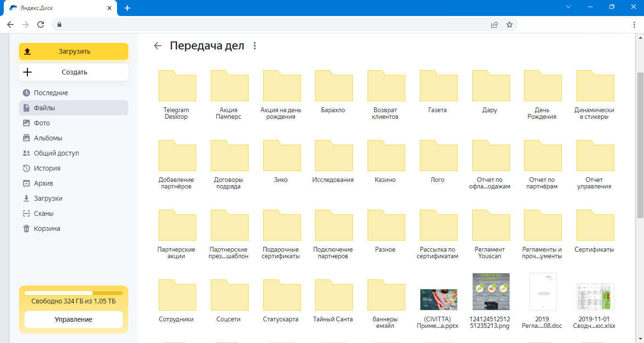Image resolution: width=644 pixels, height=343 pixels.
Task: Open the Telegram Desktop folder
Action: pos(177,86)
